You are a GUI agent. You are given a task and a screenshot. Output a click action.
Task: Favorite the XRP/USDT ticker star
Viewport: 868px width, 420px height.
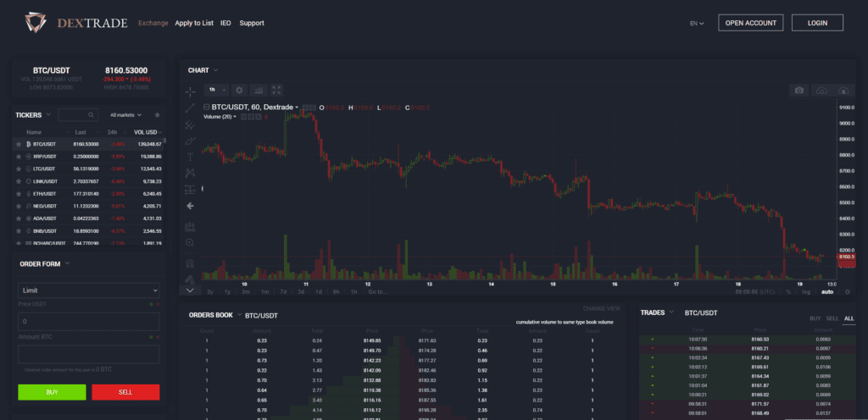19,157
